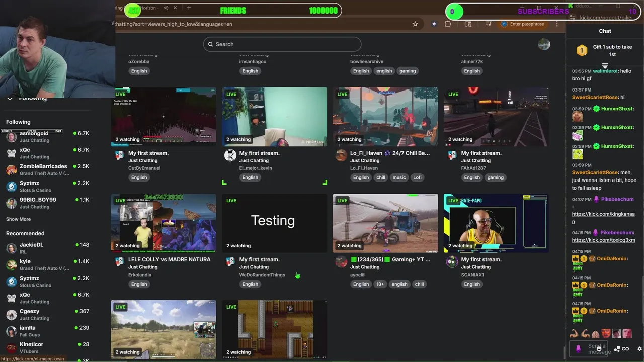Click walimleroi username in chat
Image resolution: width=644 pixels, height=362 pixels.
605,71
